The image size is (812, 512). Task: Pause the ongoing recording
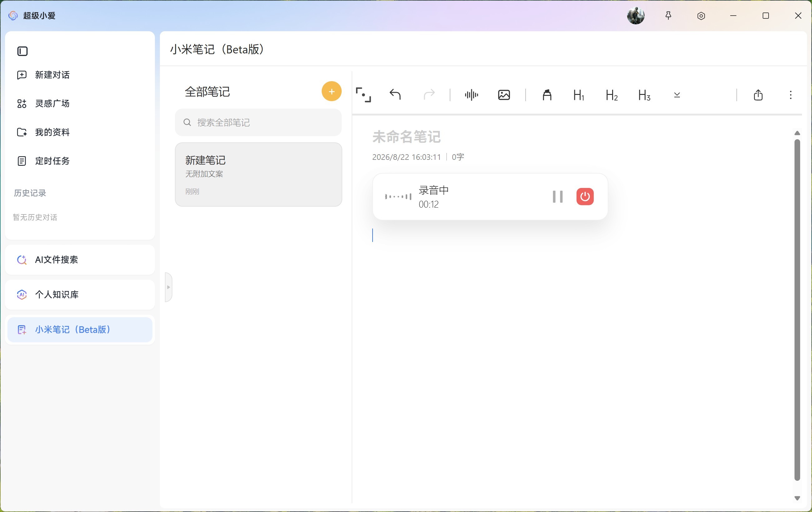[558, 196]
